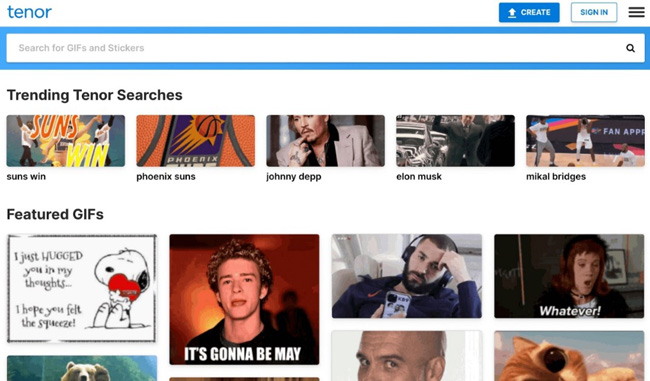Open the hamburger menu icon

[x=636, y=12]
